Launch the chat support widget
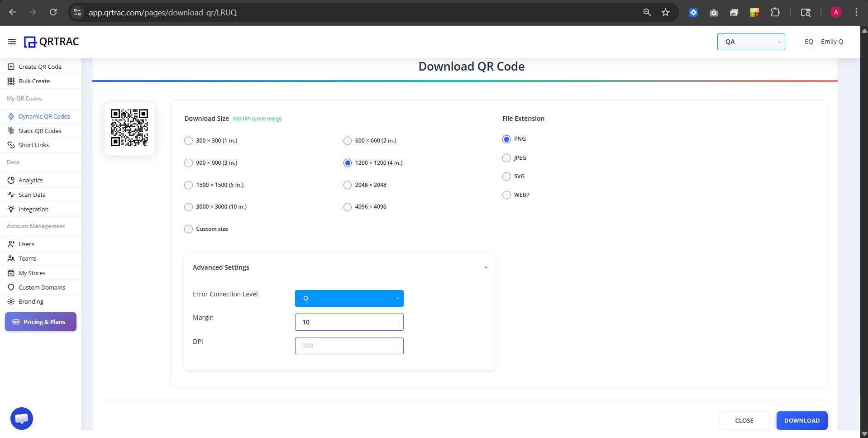This screenshot has height=438, width=868. (x=21, y=418)
